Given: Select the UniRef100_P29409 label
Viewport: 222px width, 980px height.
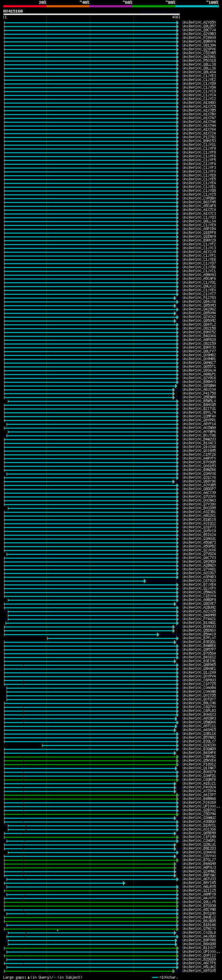Looking at the screenshot, I should [x=199, y=38].
